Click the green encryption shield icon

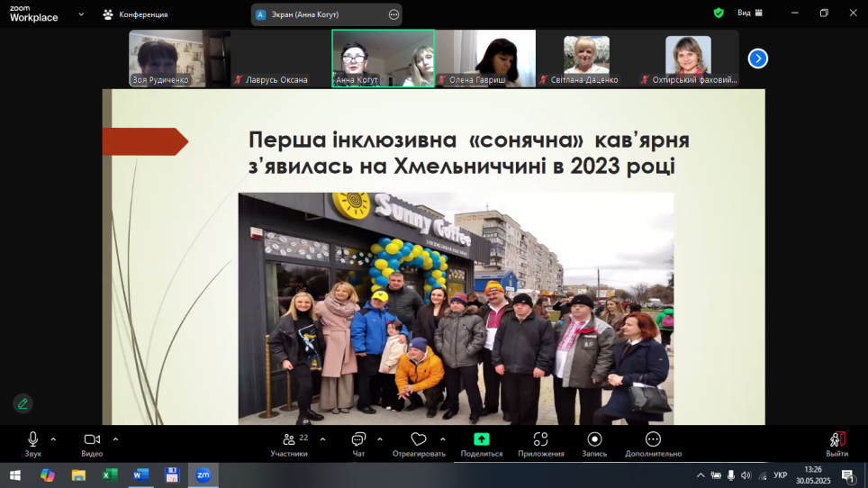tap(719, 14)
